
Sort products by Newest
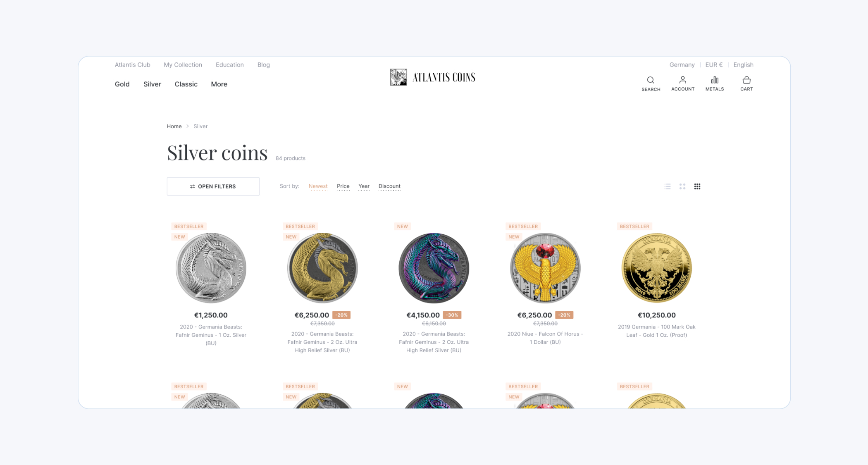[318, 186]
